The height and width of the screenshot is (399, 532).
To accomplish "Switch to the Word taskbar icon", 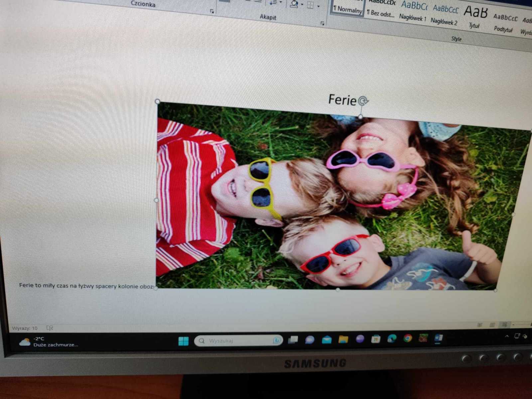I will point(439,338).
